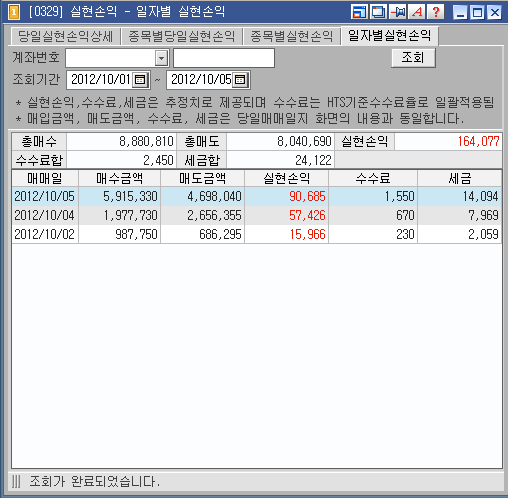This screenshot has height=498, width=508.
Task: Click total sell value 8,040,690
Action: (304, 141)
